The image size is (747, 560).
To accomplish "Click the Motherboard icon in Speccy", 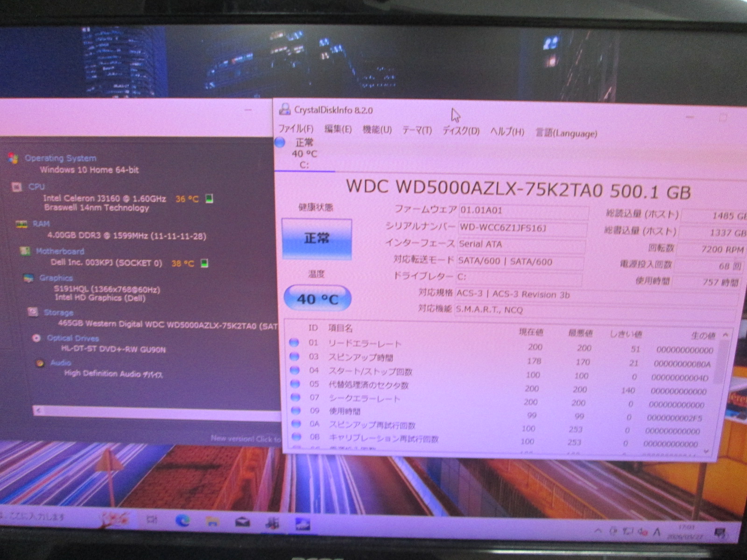I will 25,252.
